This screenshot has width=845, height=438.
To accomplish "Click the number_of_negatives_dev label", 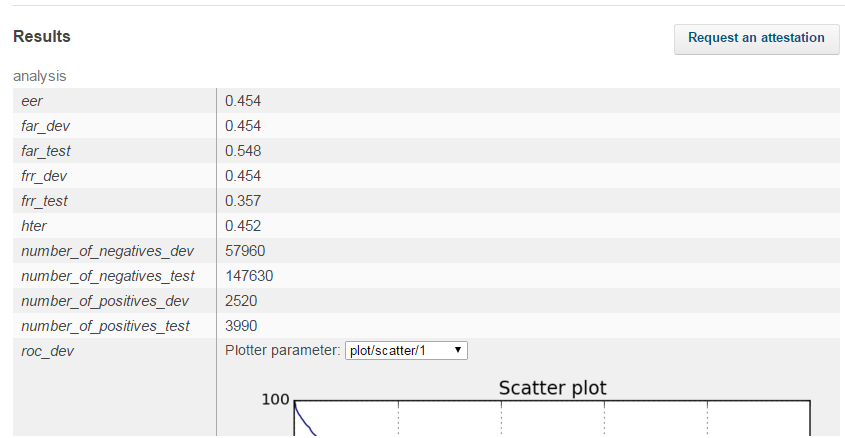I will (x=107, y=250).
